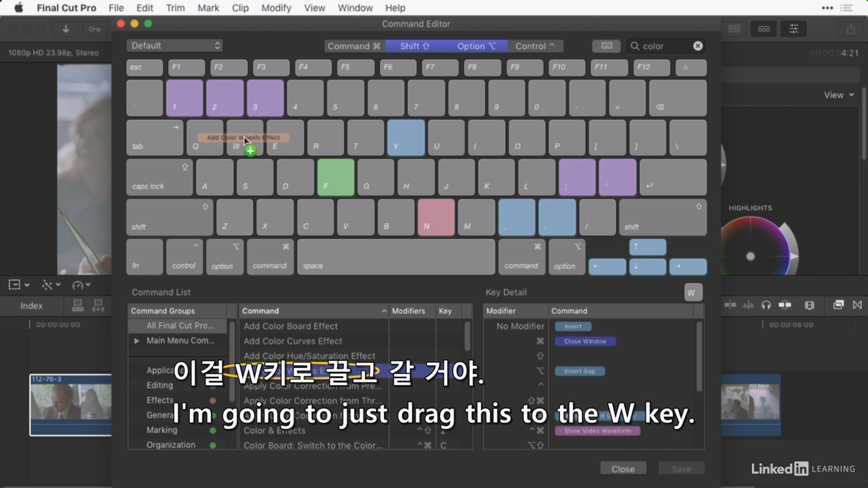Open the Clip menu
Screen dimensions: 868x488
240,8
